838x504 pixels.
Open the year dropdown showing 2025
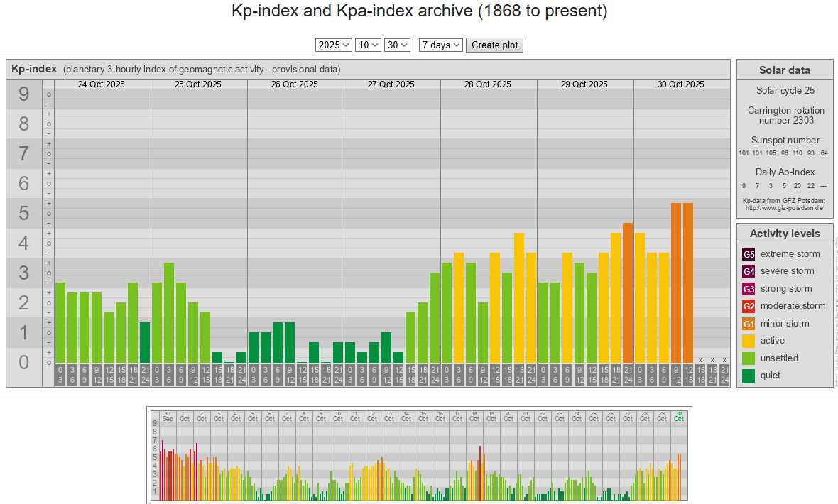pyautogui.click(x=334, y=45)
